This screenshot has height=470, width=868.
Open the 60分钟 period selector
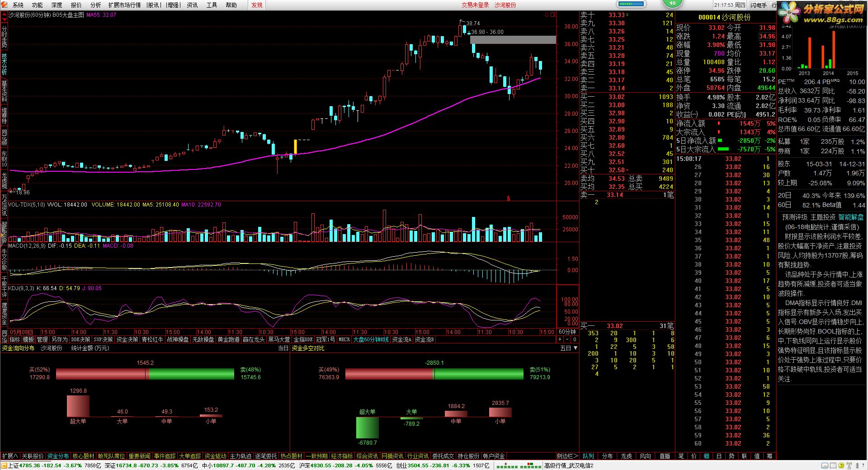coord(567,332)
